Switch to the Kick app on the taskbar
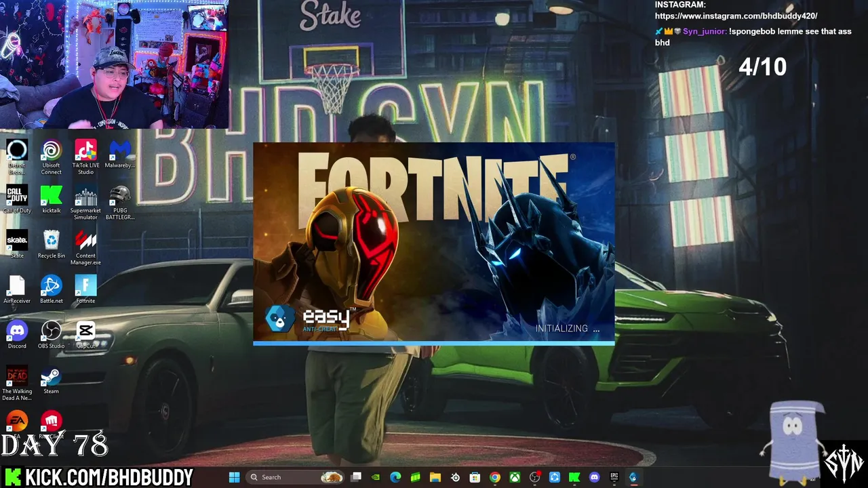This screenshot has height=488, width=868. [574, 477]
